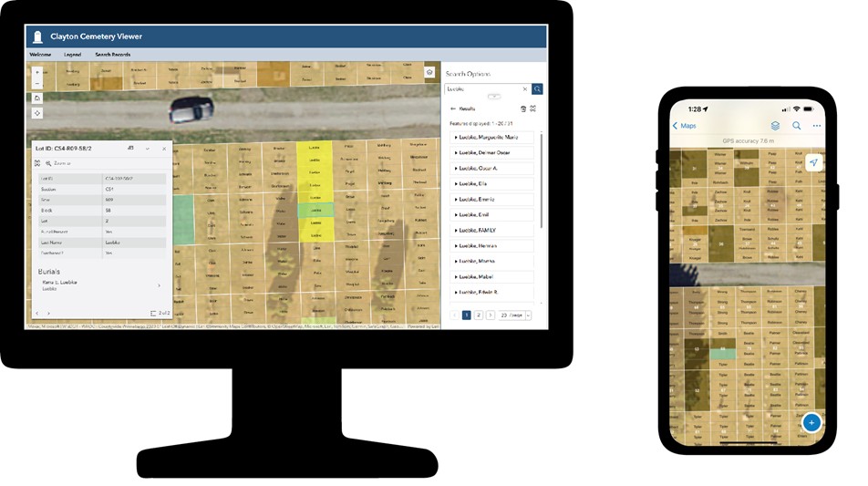Click the map home extent button
This screenshot has height=486, width=868.
(x=36, y=97)
